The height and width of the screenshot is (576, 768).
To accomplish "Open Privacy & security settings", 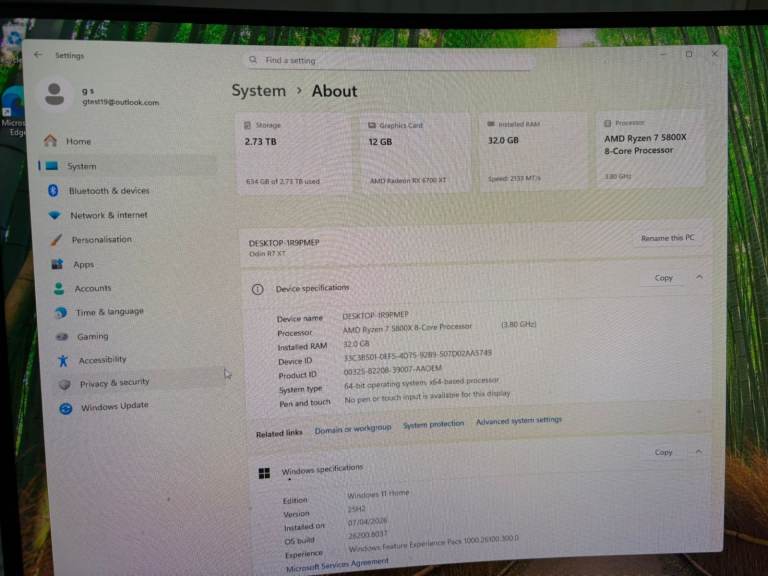I will (114, 382).
